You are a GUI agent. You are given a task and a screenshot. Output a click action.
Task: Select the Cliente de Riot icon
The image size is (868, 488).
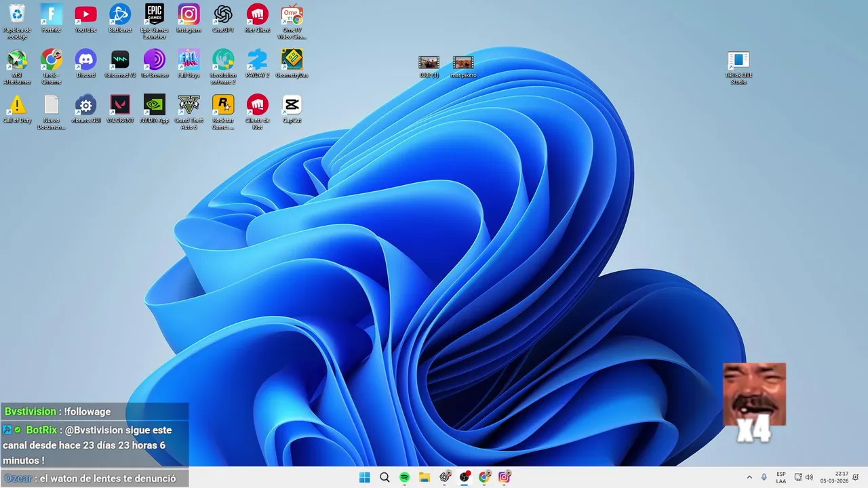coord(258,111)
